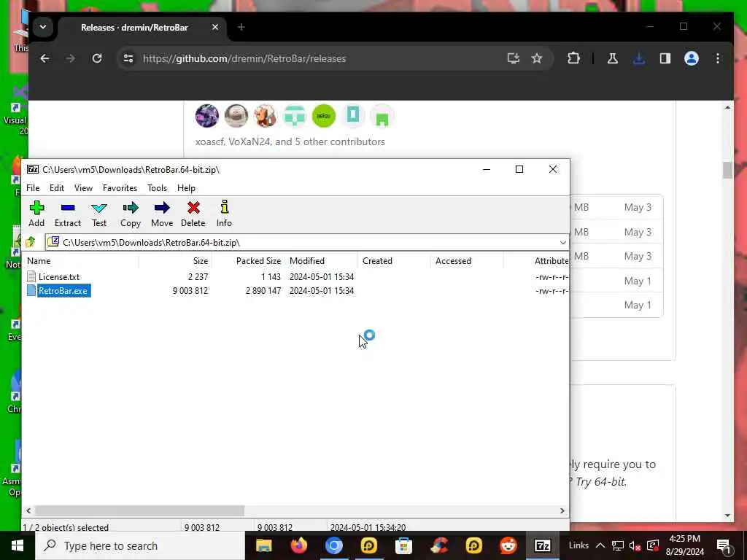The image size is (747, 560).
Task: Open the File menu in 7-Zip
Action: 33,188
